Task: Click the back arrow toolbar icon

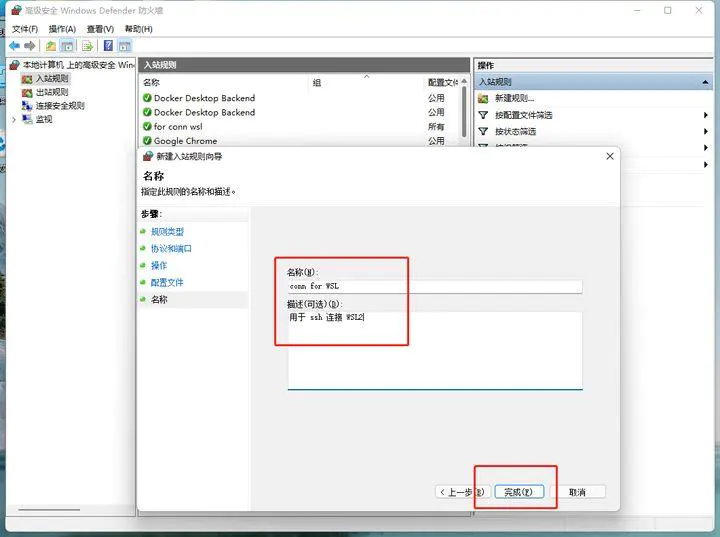Action: (14, 46)
